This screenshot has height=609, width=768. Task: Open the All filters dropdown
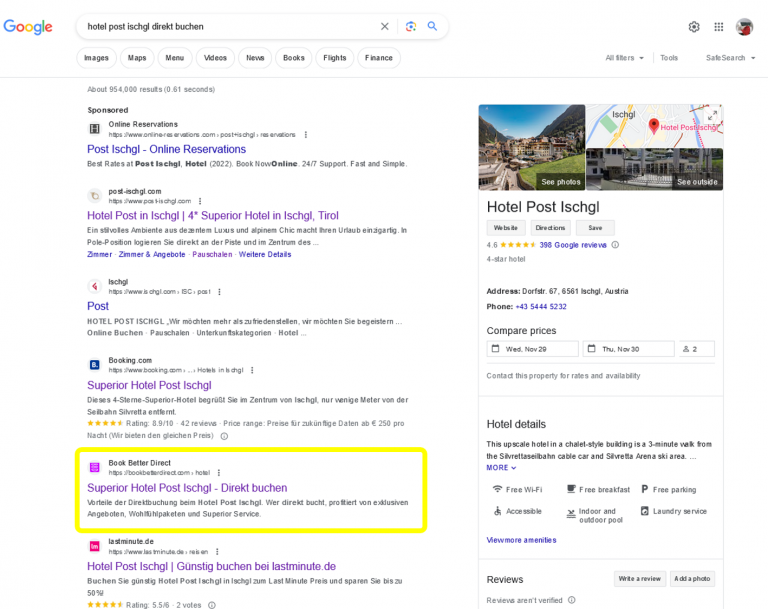pyautogui.click(x=624, y=58)
